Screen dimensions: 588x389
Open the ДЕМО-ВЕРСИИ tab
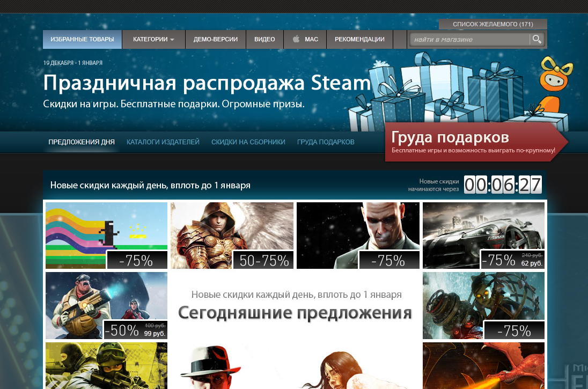[x=216, y=39]
